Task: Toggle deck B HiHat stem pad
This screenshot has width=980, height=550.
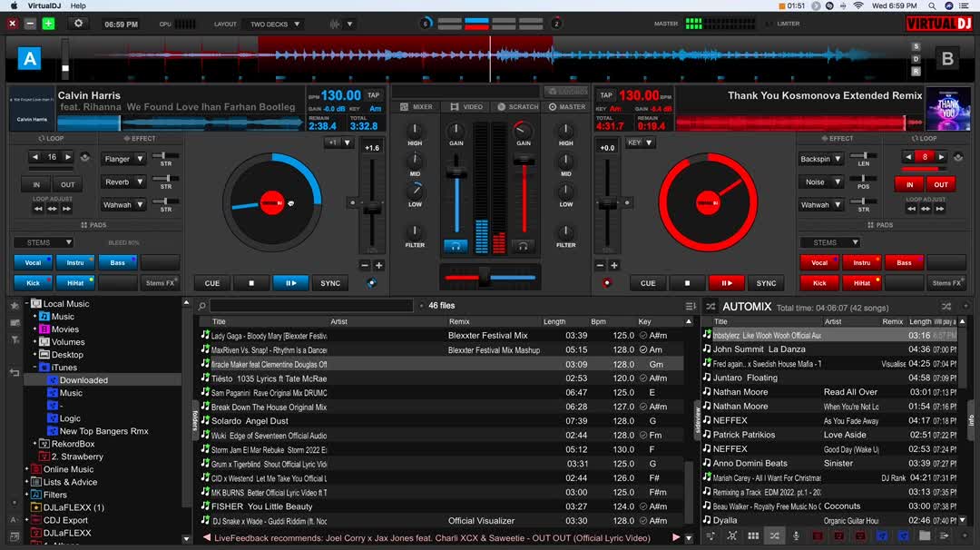Action: 862,283
